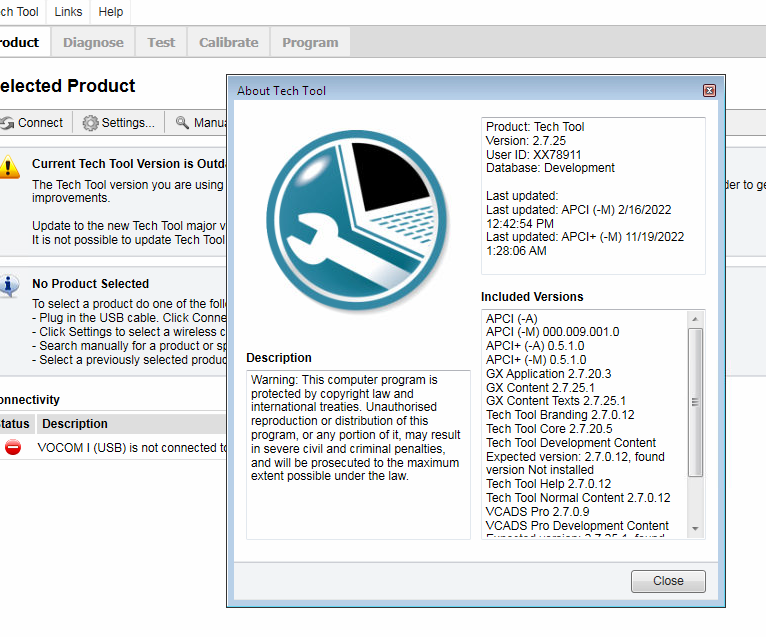Click the blue information icon
Viewport: 766px width, 637px height.
9,286
